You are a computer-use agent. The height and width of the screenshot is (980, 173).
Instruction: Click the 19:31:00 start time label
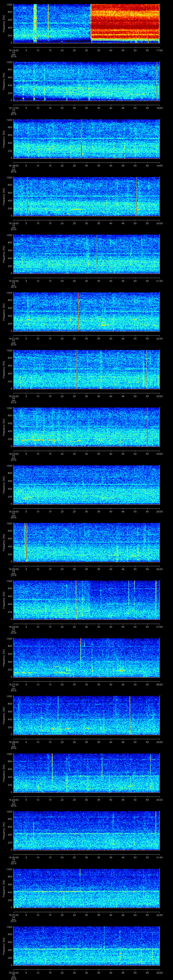(14, 915)
